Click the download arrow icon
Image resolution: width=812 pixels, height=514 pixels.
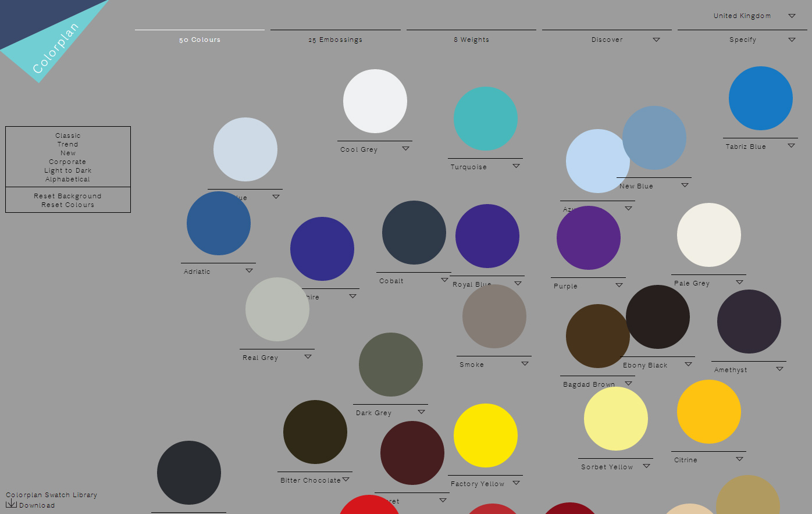coord(11,504)
